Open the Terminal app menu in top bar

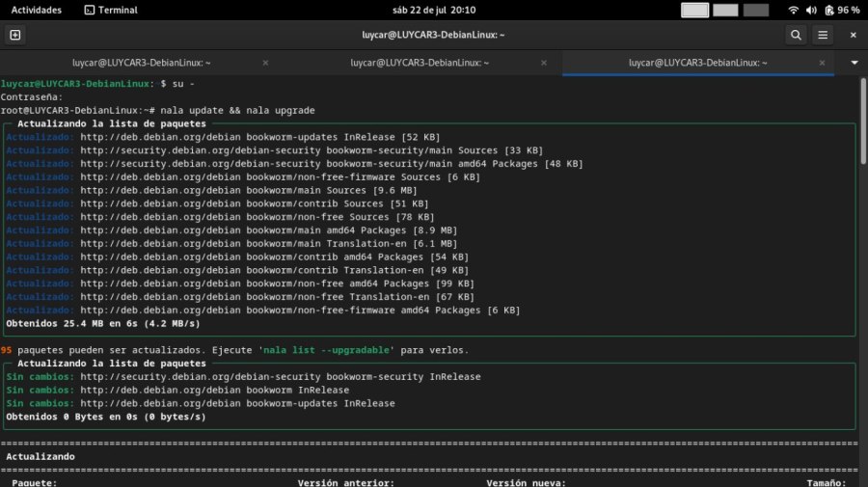pyautogui.click(x=111, y=10)
